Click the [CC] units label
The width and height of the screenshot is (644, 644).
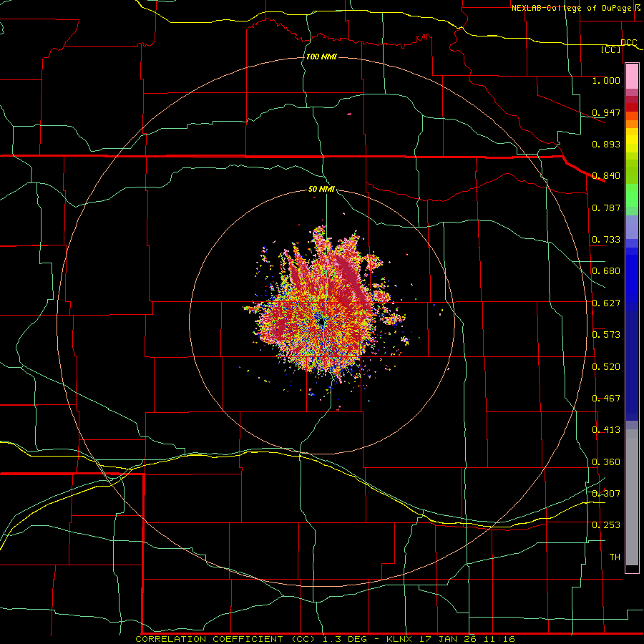pyautogui.click(x=611, y=49)
